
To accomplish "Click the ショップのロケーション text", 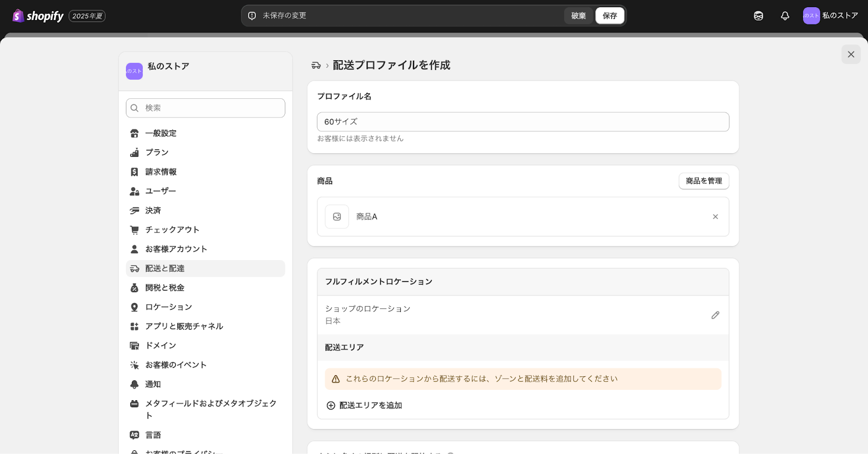I will point(368,308).
